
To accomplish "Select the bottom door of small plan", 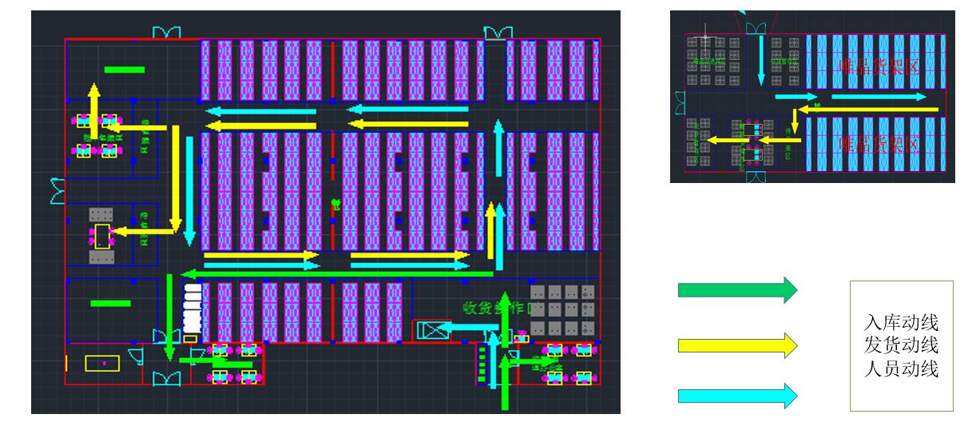I will (755, 177).
